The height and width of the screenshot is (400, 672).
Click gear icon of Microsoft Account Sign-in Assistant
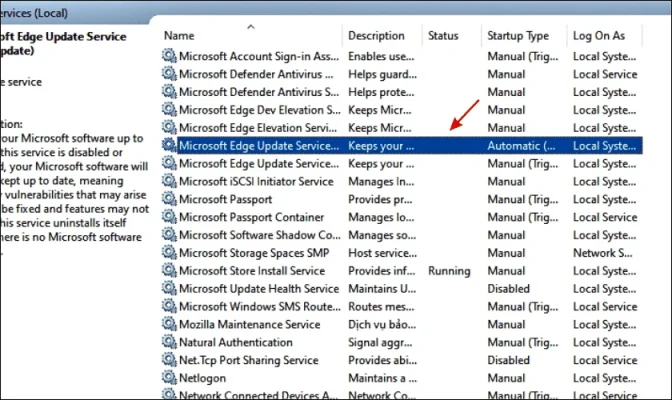tap(169, 56)
